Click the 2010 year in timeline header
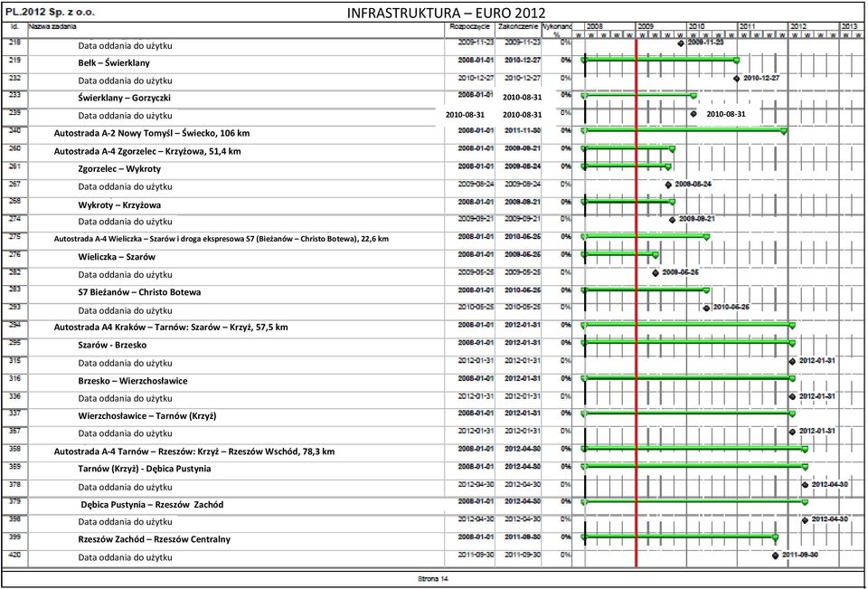 coord(696,26)
